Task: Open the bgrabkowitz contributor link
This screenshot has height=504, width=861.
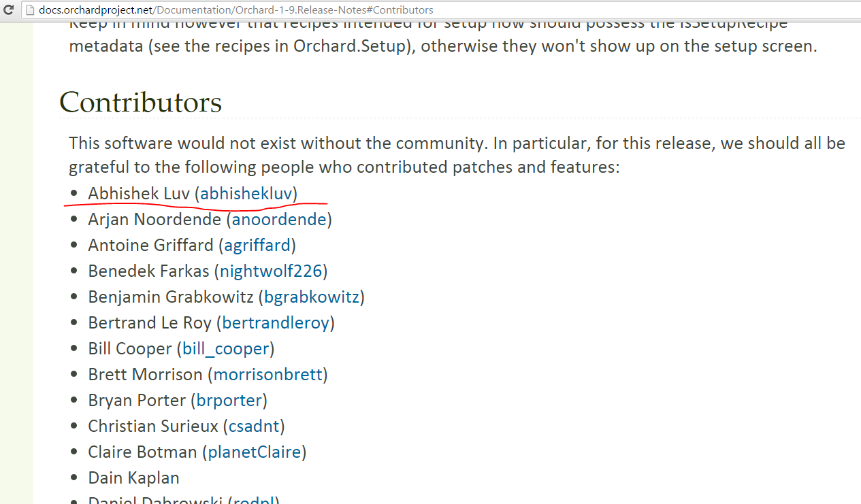Action: point(312,297)
